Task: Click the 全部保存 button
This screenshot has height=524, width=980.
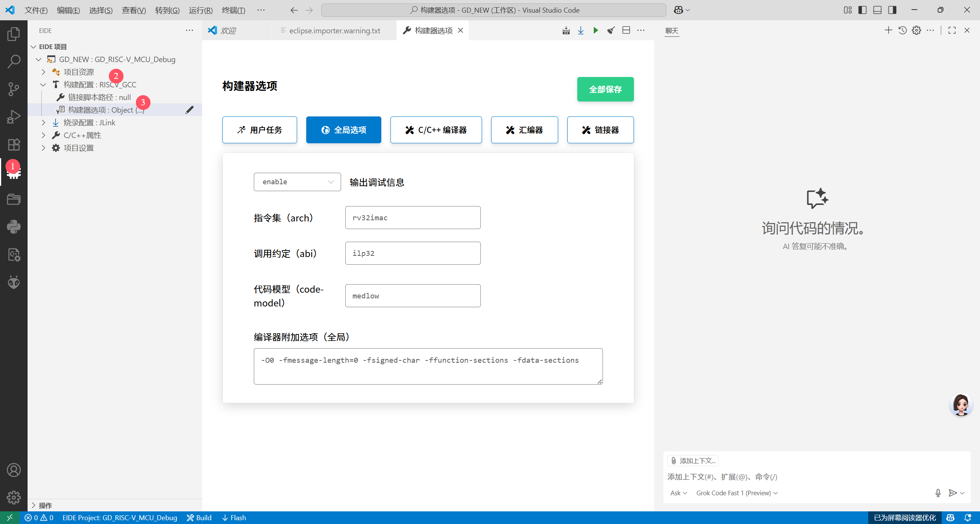Action: click(x=605, y=89)
